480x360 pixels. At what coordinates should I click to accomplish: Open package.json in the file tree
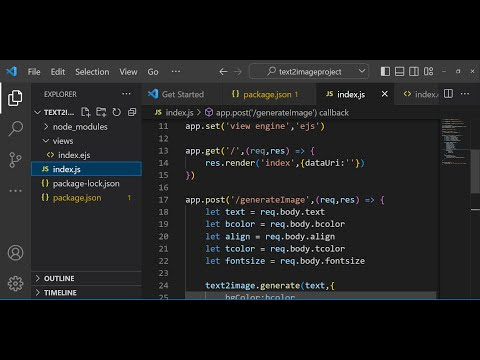(x=87, y=198)
